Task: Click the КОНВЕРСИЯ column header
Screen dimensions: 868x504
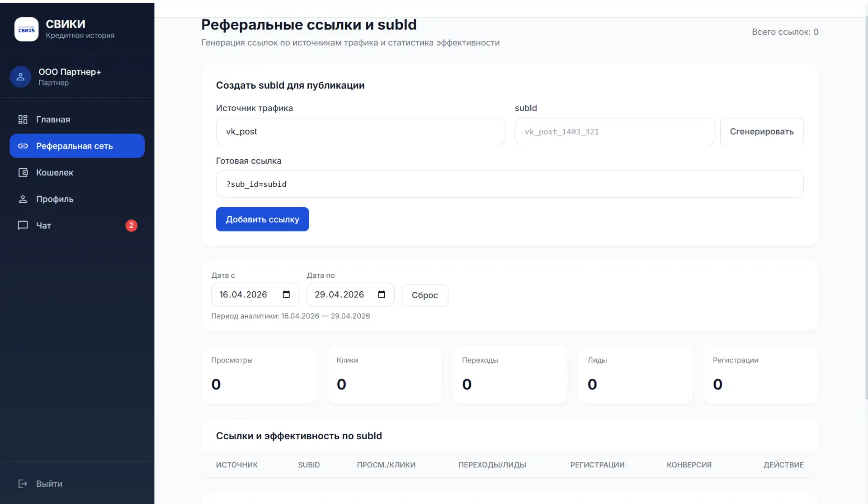Action: [x=689, y=465]
